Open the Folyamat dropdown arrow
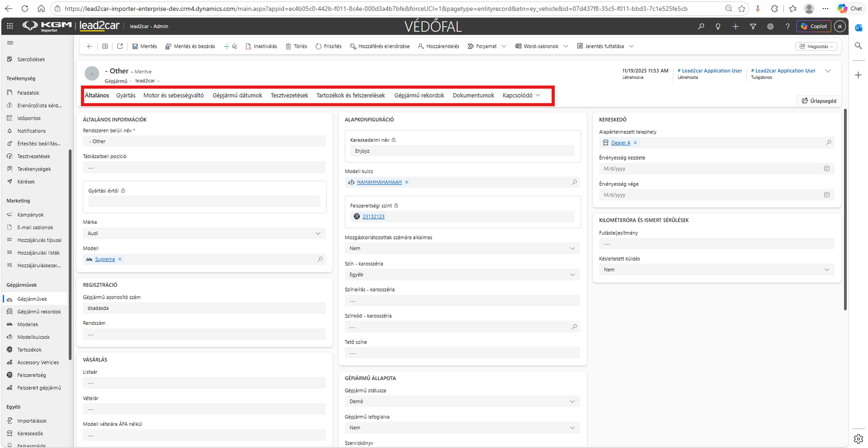Image resolution: width=868 pixels, height=448 pixels. [504, 46]
